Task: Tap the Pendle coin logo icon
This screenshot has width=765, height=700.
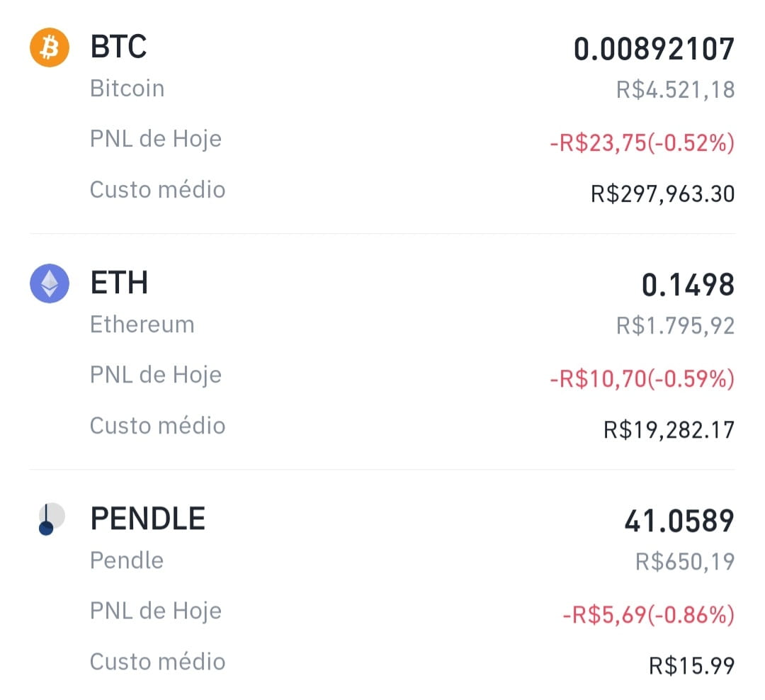Action: 51,519
